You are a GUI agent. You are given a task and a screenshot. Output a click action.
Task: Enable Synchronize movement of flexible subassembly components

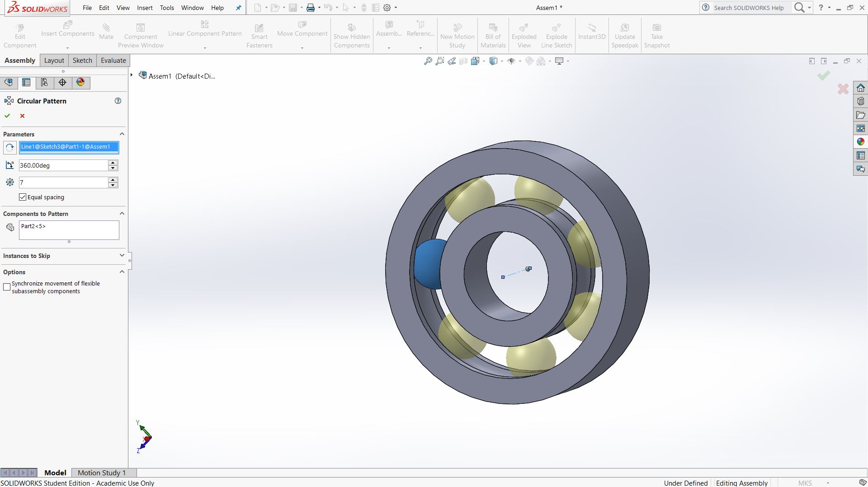pos(7,287)
